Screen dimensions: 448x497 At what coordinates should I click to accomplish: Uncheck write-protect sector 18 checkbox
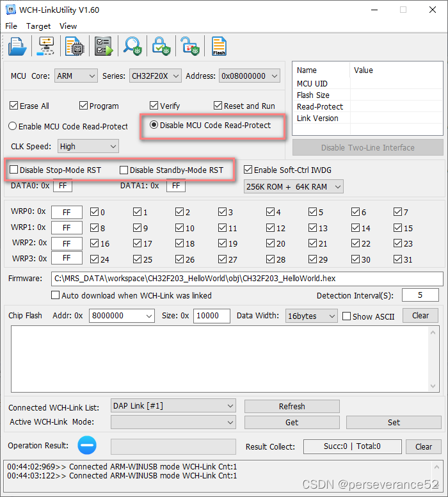coord(179,243)
